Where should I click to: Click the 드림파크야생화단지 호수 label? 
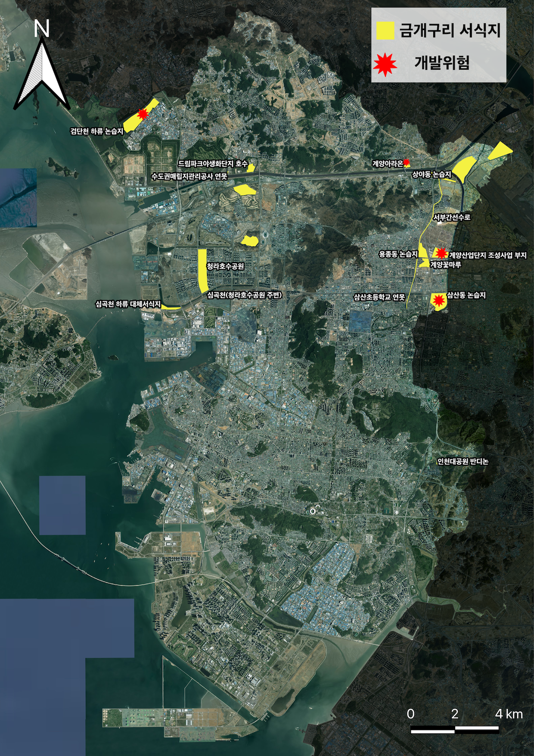coord(213,164)
